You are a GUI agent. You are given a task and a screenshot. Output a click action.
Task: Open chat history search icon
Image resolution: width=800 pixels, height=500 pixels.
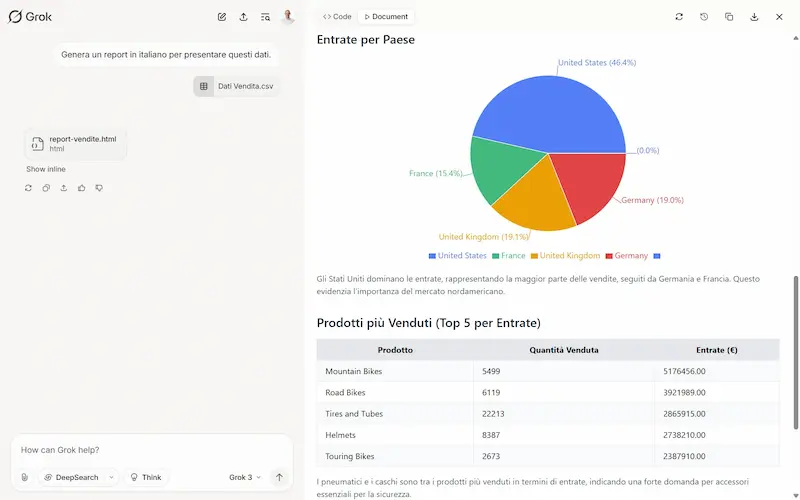tap(265, 17)
